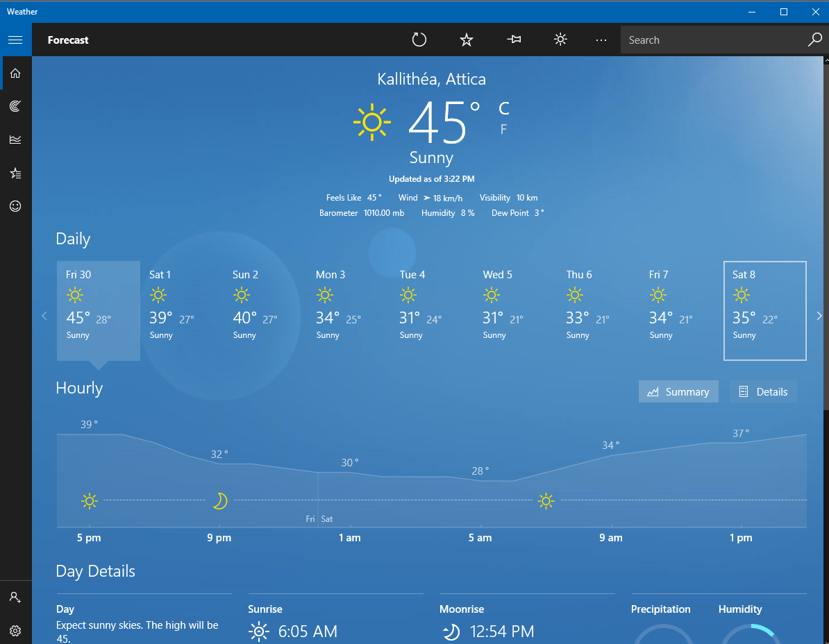Click the Wind 18 km/h value
The height and width of the screenshot is (644, 829).
[448, 198]
